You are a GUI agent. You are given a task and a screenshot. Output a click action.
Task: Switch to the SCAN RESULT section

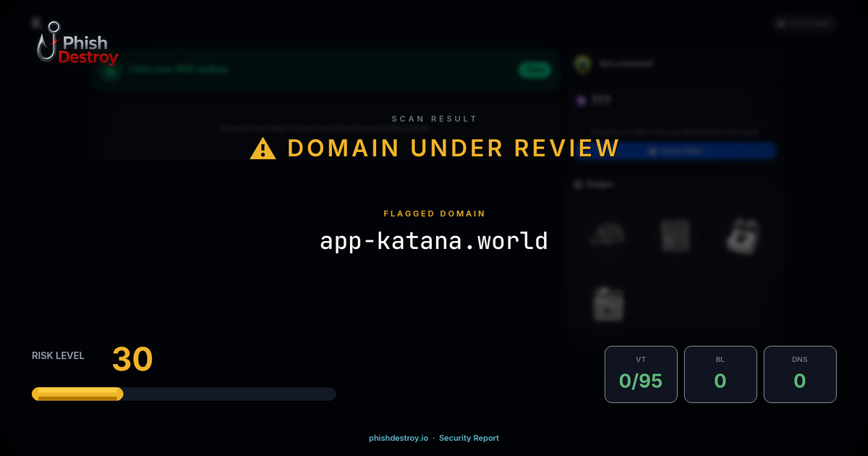[x=434, y=118]
